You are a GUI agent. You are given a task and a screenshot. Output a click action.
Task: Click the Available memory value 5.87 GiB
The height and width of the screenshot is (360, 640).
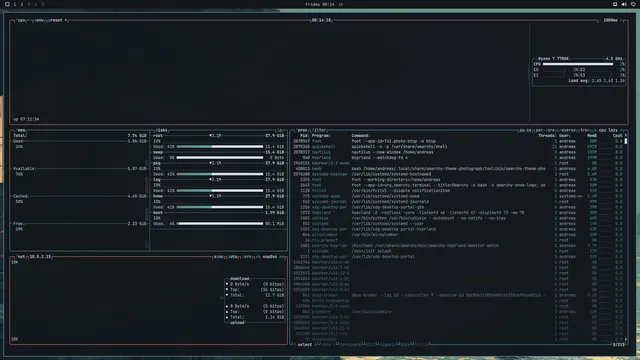click(x=137, y=169)
